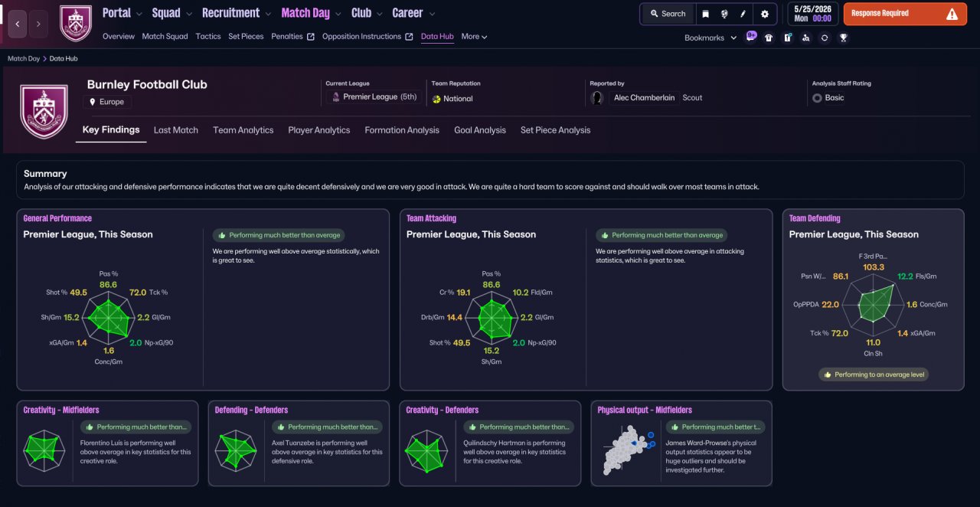980x507 pixels.
Task: Open the Set Pieces submenu item
Action: (246, 36)
